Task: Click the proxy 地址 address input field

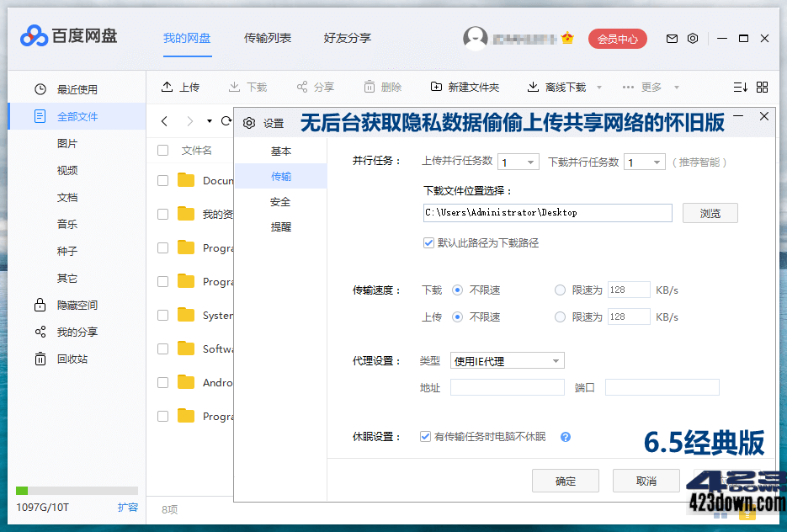Action: pyautogui.click(x=507, y=386)
